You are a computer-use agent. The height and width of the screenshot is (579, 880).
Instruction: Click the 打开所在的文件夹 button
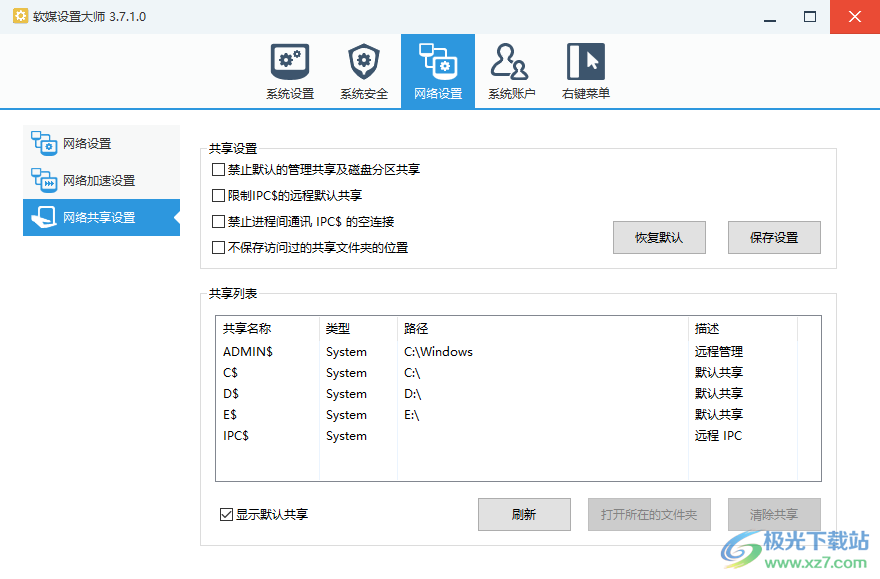point(649,514)
